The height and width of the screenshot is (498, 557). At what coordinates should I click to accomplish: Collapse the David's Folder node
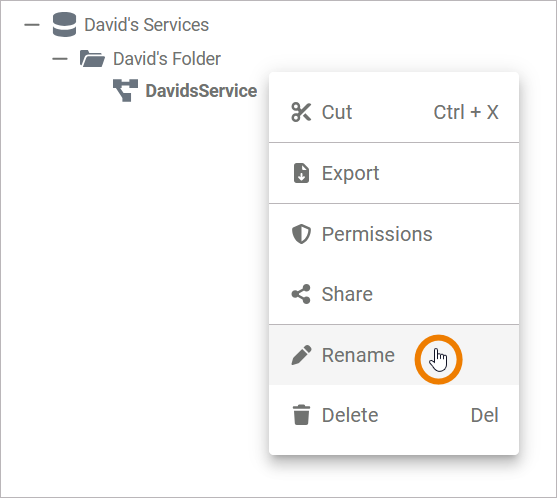pos(60,59)
